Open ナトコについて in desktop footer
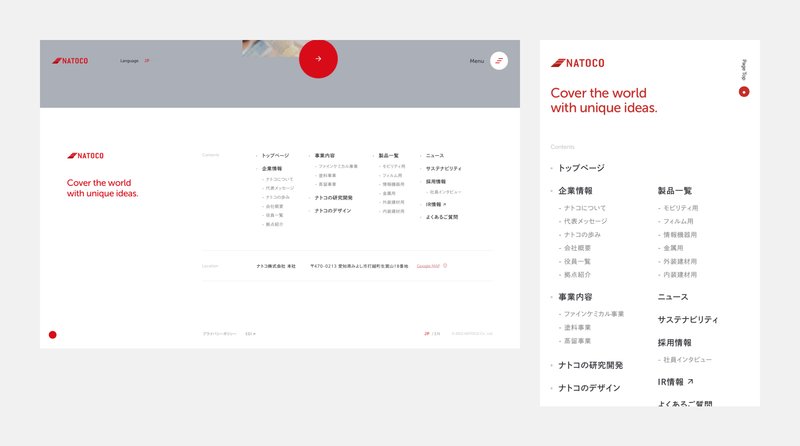This screenshot has height=446, width=800. tap(279, 180)
